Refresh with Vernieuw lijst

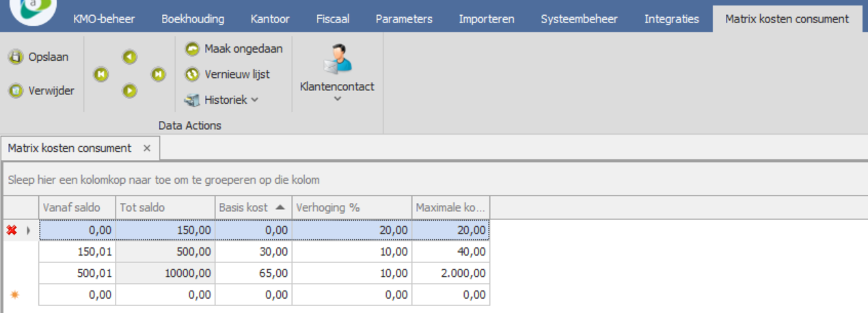(192, 74)
